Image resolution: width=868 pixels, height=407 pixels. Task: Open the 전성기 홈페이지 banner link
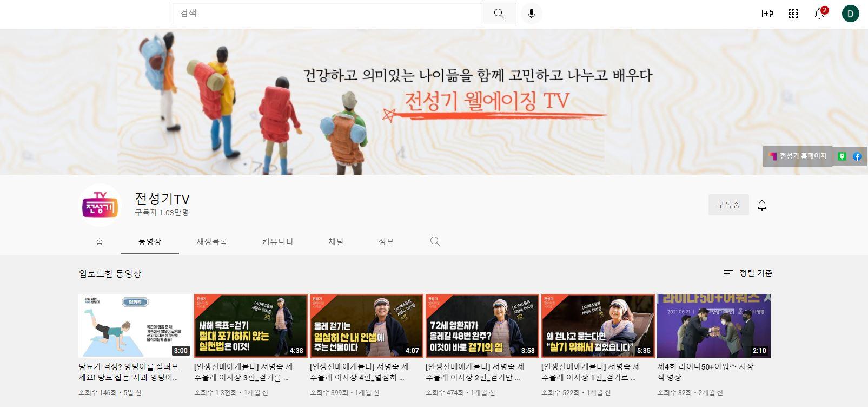pos(798,156)
